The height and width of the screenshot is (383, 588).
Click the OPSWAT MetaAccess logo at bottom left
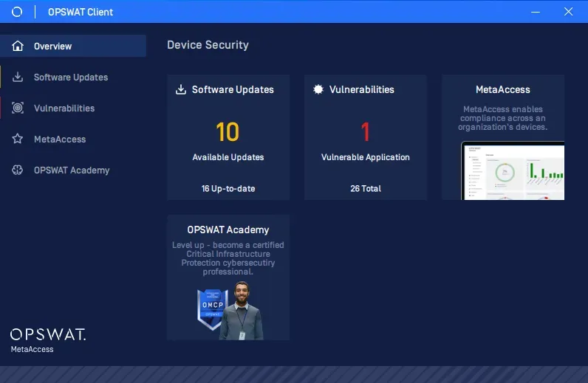click(47, 341)
